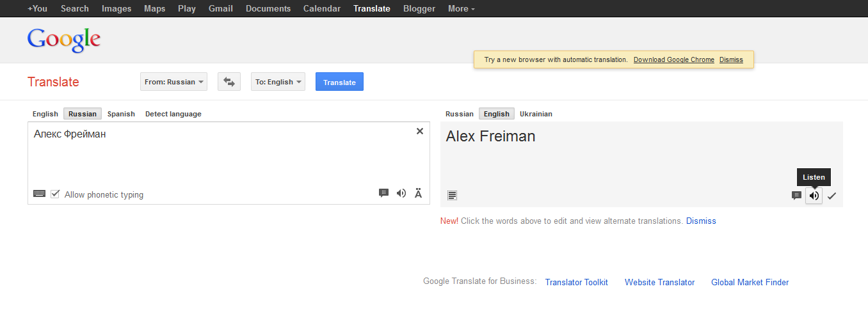Expand the To: English dropdown

tap(278, 82)
